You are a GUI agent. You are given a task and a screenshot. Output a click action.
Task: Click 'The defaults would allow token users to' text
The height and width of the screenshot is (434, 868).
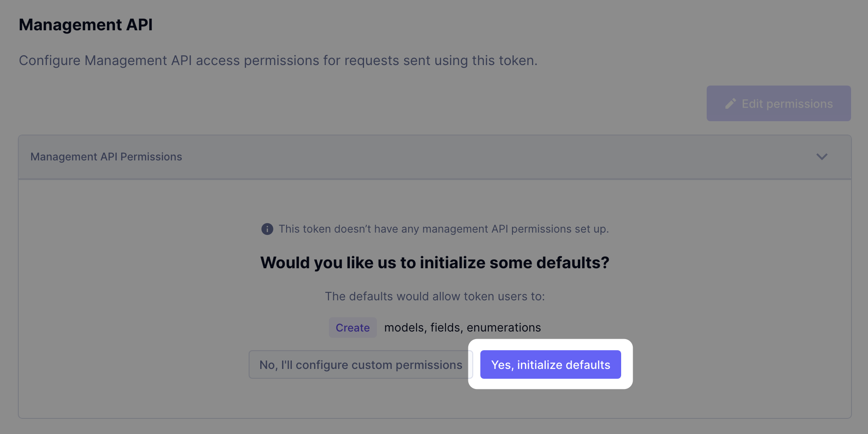pyautogui.click(x=434, y=297)
